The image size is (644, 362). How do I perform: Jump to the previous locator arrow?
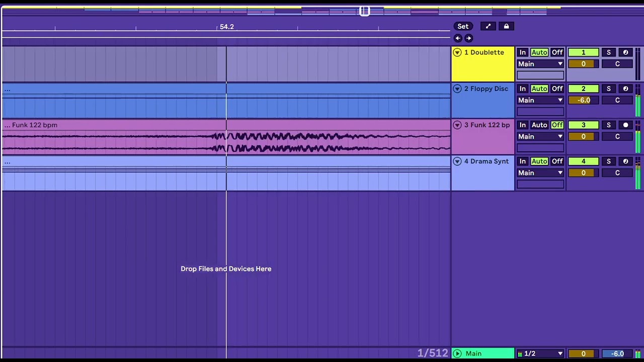pyautogui.click(x=457, y=38)
